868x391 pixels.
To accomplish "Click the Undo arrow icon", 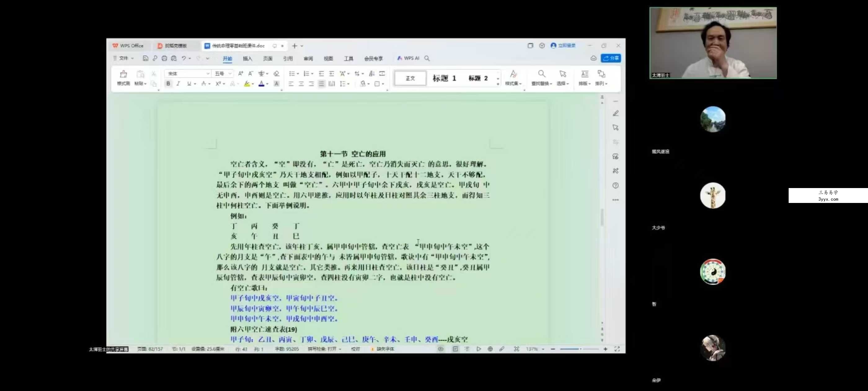I will click(184, 58).
